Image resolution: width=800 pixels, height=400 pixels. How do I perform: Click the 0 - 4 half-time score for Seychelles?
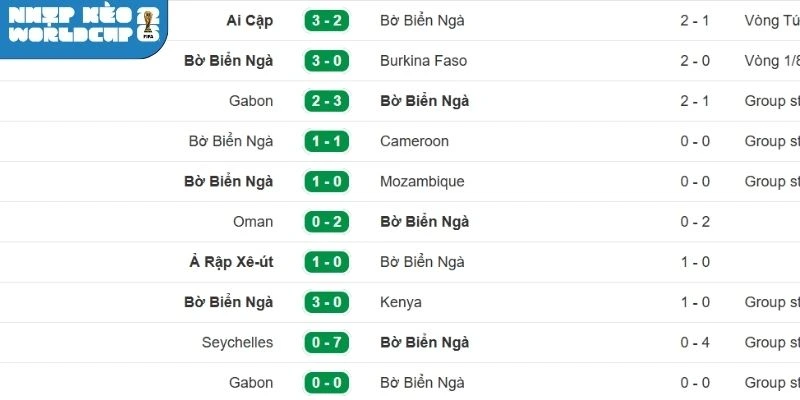coord(695,342)
